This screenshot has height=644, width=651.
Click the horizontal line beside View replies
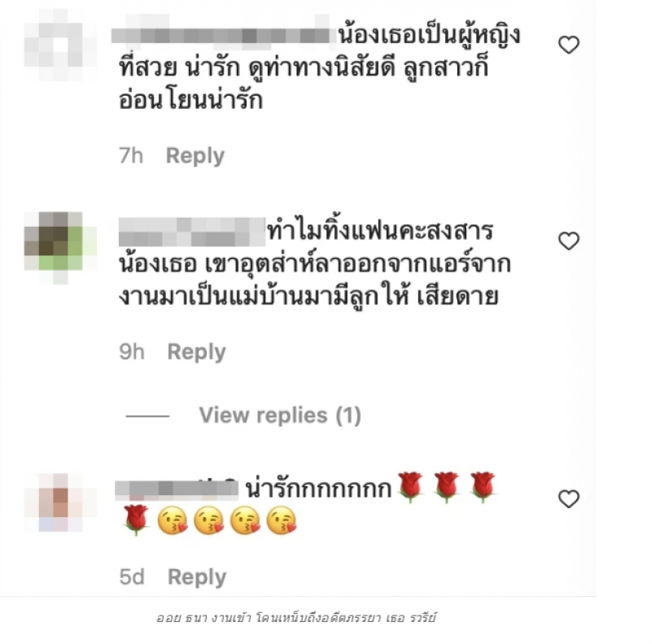148,416
